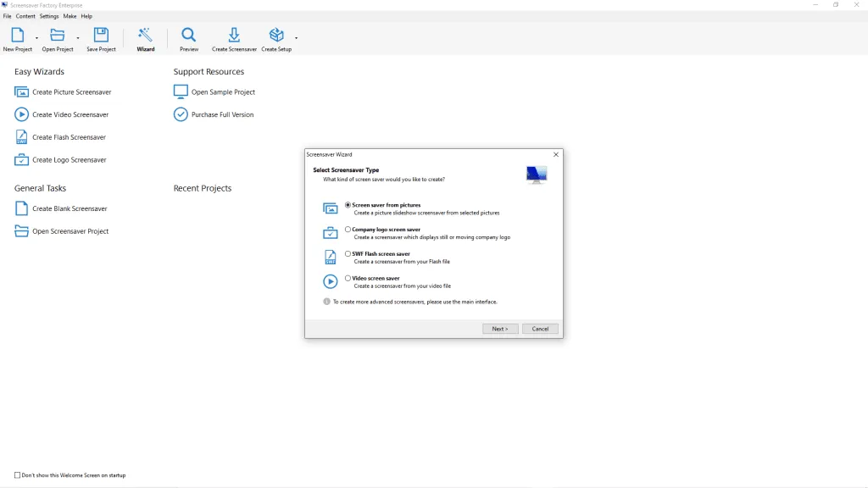Screen dimensions: 868x488
Task: Open the Wizard tool in toolbar
Action: (146, 36)
